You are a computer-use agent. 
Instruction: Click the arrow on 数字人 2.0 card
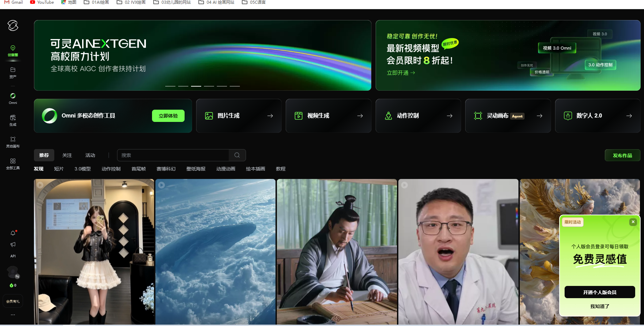pos(629,116)
